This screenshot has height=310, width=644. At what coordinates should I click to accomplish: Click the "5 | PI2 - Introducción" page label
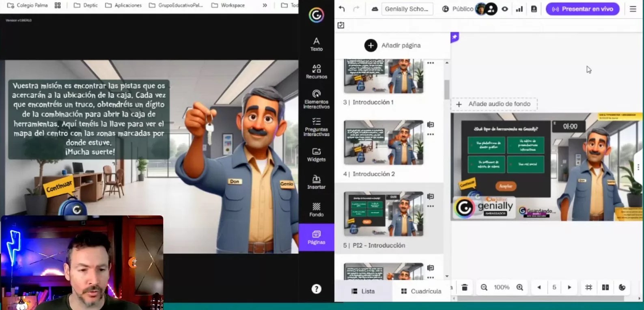[374, 245]
